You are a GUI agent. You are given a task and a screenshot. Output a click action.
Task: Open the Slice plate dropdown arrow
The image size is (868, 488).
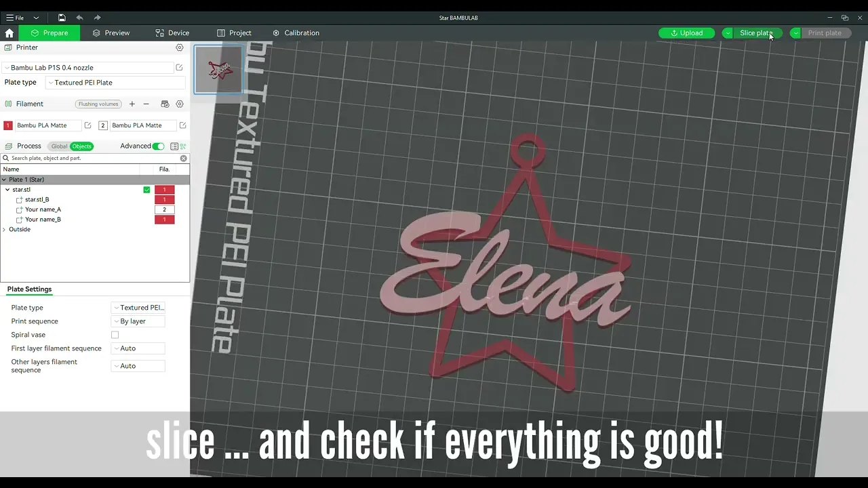tap(728, 33)
